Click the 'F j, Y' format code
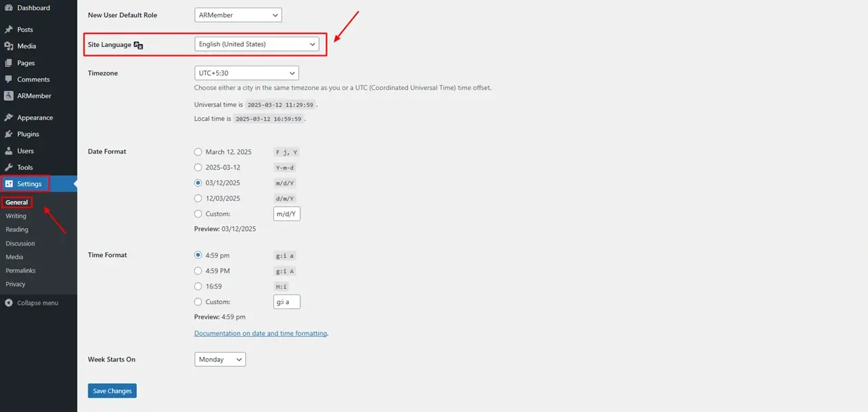 (x=287, y=152)
